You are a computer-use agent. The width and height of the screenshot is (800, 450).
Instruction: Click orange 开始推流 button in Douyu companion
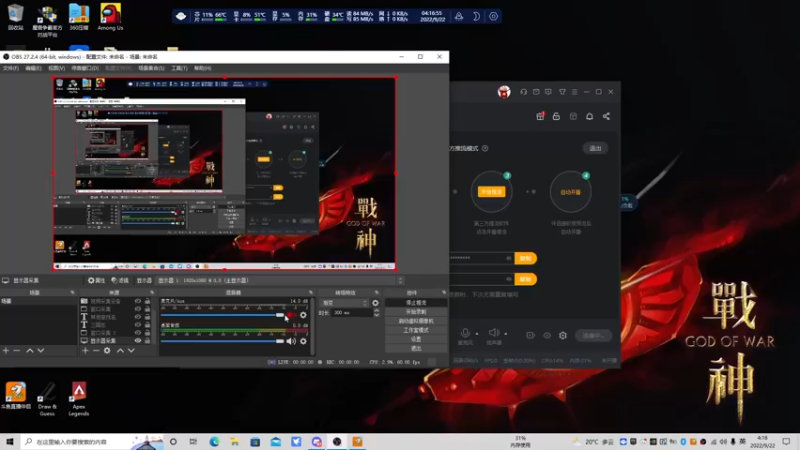[x=491, y=192]
